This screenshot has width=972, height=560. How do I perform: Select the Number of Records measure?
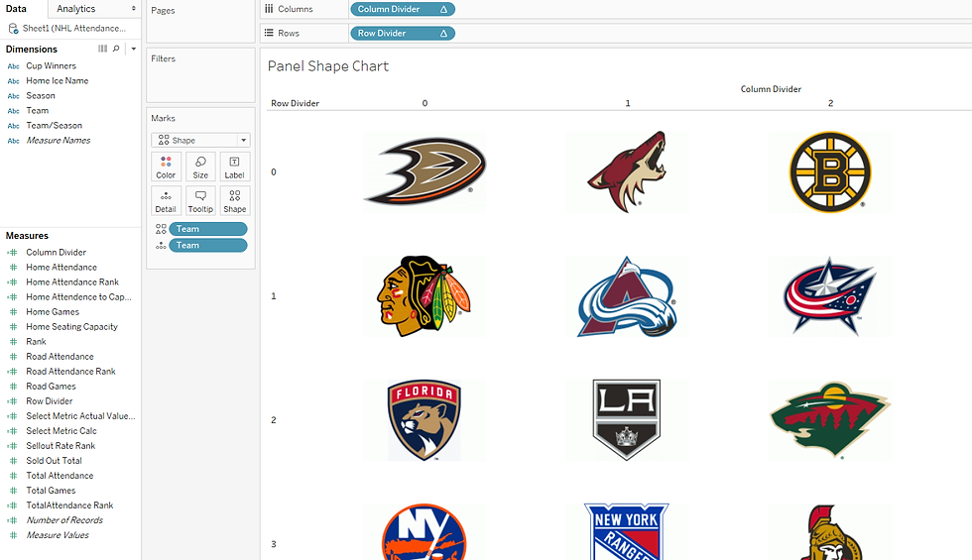(64, 519)
